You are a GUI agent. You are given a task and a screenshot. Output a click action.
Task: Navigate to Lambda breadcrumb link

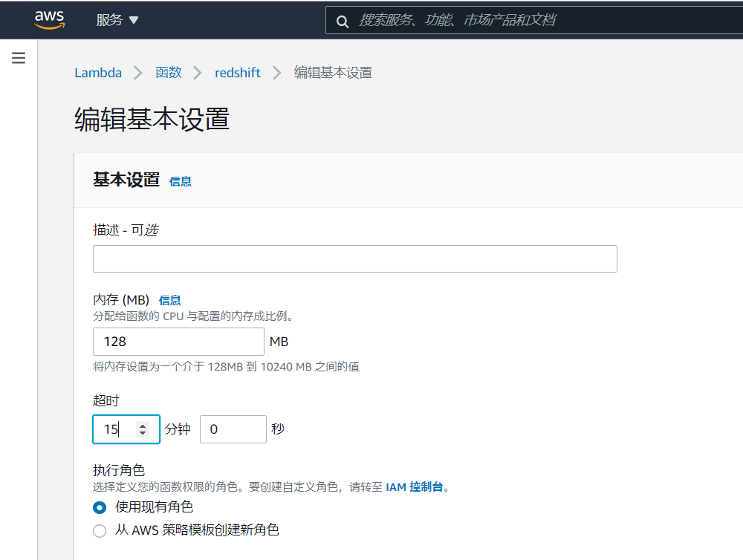tap(98, 72)
